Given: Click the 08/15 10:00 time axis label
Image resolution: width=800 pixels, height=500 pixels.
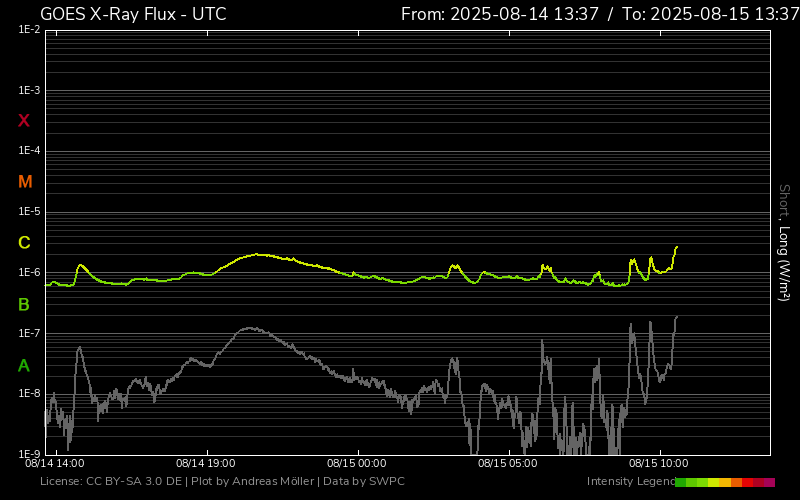Looking at the screenshot, I should click(x=658, y=464).
